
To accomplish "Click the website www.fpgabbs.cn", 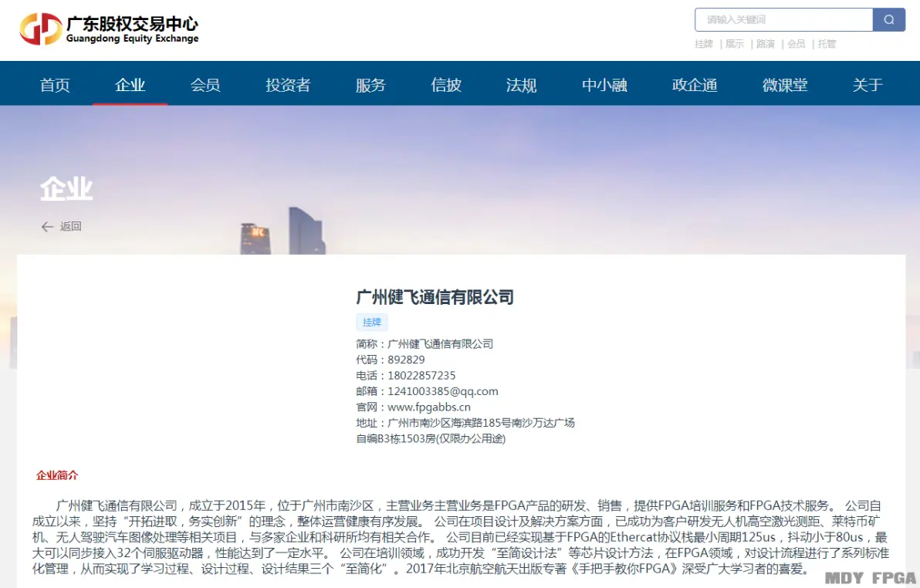I will coord(429,407).
